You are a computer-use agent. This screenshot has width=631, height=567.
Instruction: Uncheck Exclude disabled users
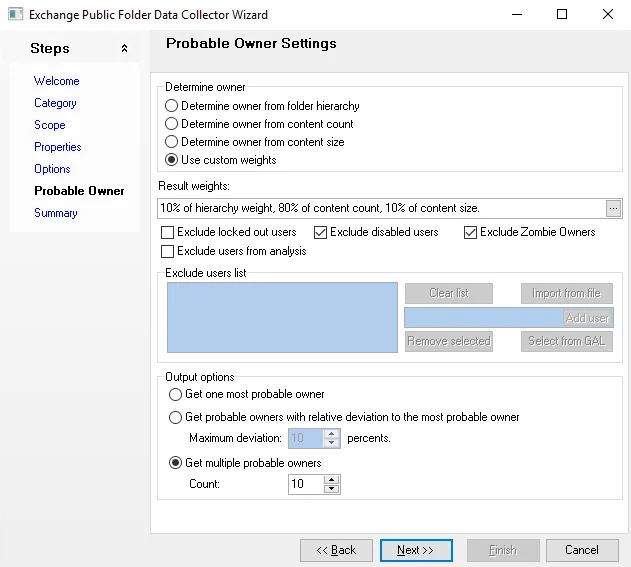coord(376,232)
